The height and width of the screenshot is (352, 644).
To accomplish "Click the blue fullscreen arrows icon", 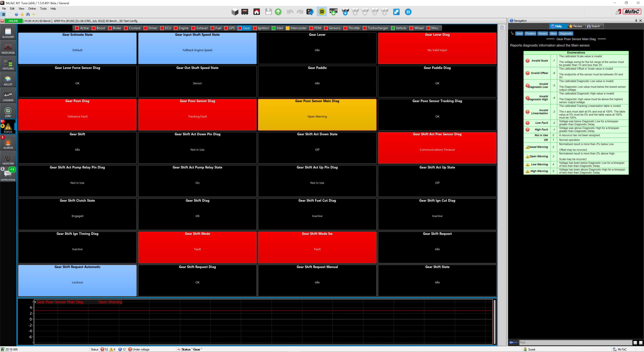I will 396,12.
